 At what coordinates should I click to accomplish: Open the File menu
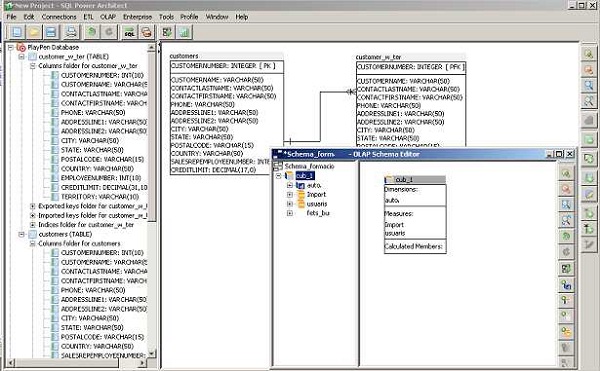11,17
